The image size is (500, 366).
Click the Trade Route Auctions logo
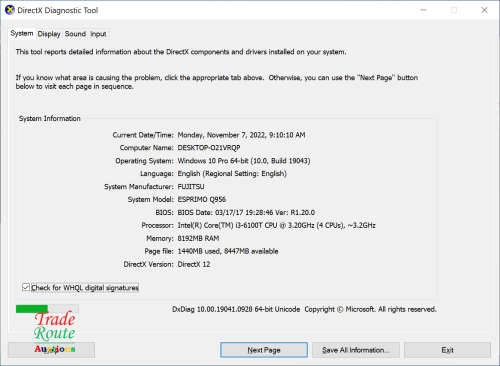click(x=55, y=332)
